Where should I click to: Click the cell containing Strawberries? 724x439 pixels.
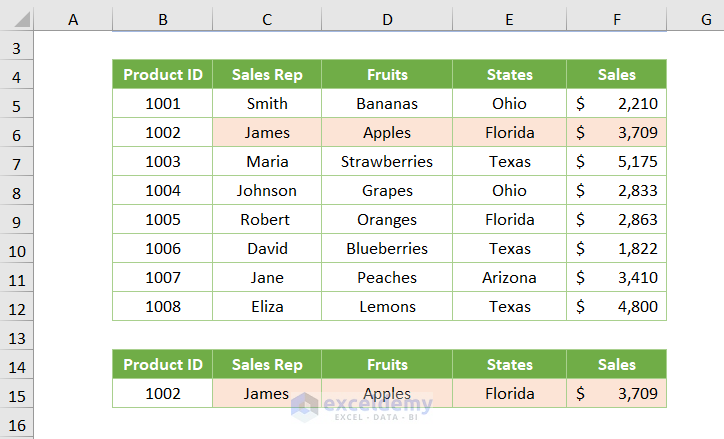click(387, 161)
